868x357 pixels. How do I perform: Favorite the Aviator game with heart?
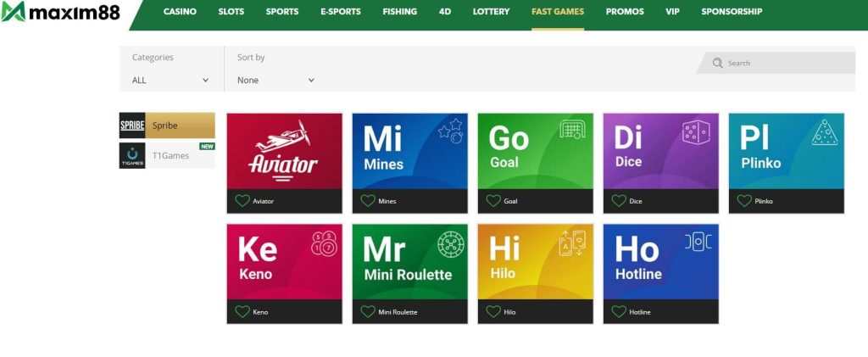[x=242, y=201]
